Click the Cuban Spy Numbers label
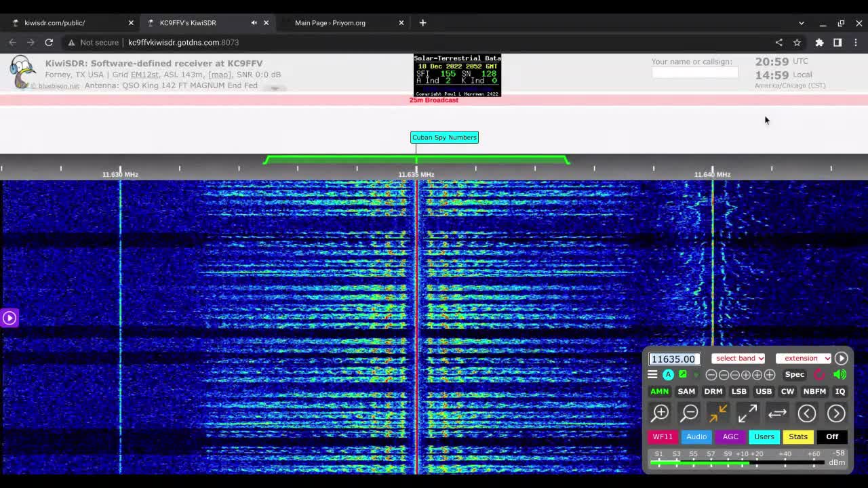The width and height of the screenshot is (868, 488). click(444, 137)
